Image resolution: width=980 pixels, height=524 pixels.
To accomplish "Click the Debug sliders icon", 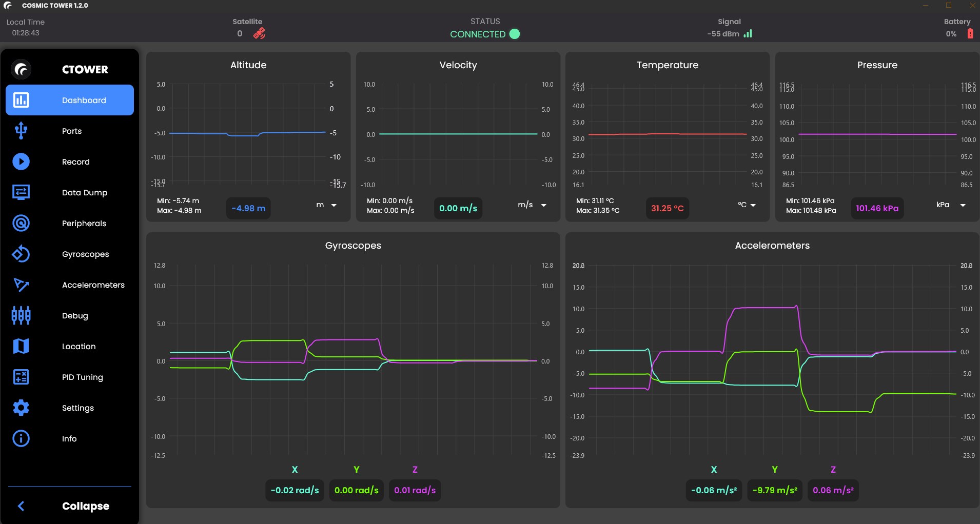I will [x=21, y=315].
